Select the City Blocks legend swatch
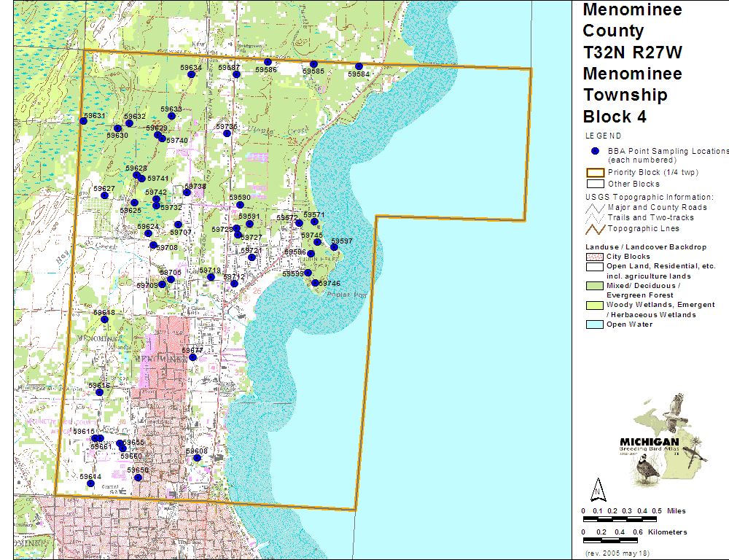Screen dimensions: 729x560 [x=594, y=257]
